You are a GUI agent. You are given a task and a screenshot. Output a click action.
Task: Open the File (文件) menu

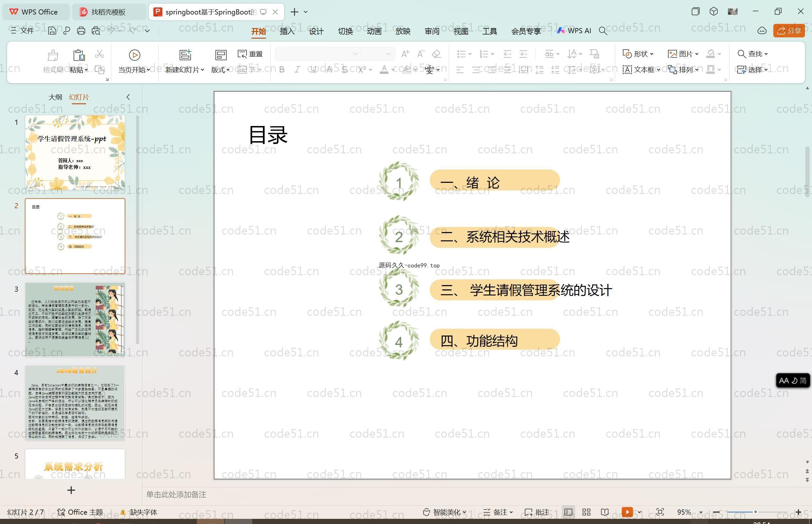tap(23, 31)
